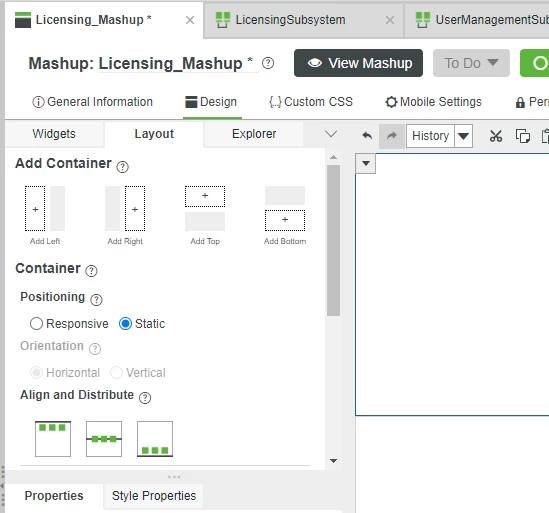This screenshot has width=549, height=513.
Task: Open help for Align and Distribute
Action: (x=145, y=398)
